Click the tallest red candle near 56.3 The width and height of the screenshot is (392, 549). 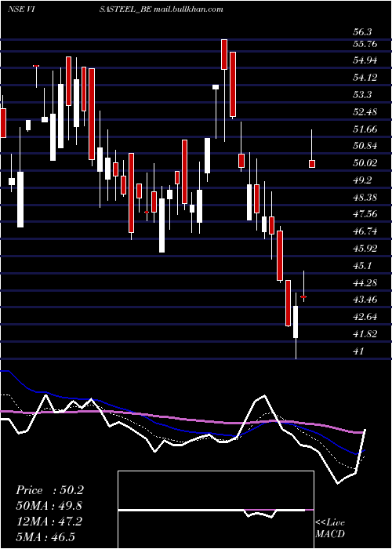pyautogui.click(x=224, y=54)
